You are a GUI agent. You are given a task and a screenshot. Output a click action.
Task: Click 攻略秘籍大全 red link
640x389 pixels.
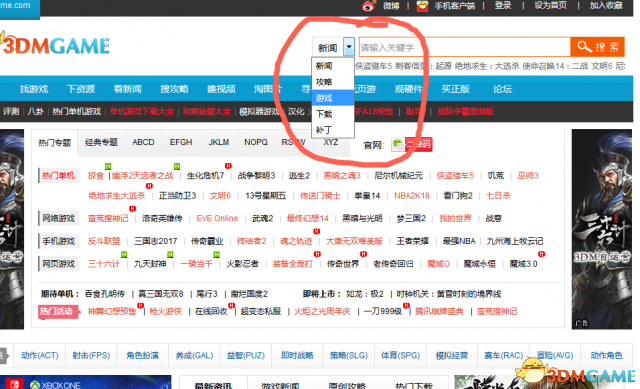click(207, 111)
